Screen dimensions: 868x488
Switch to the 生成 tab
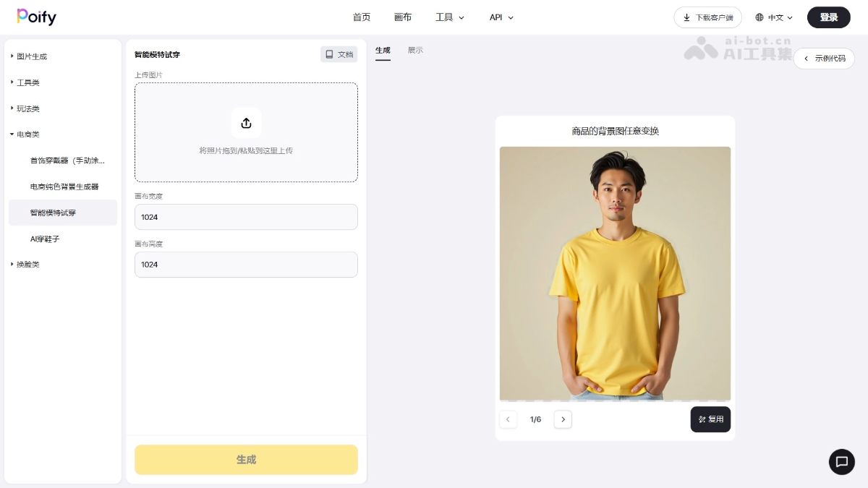383,51
